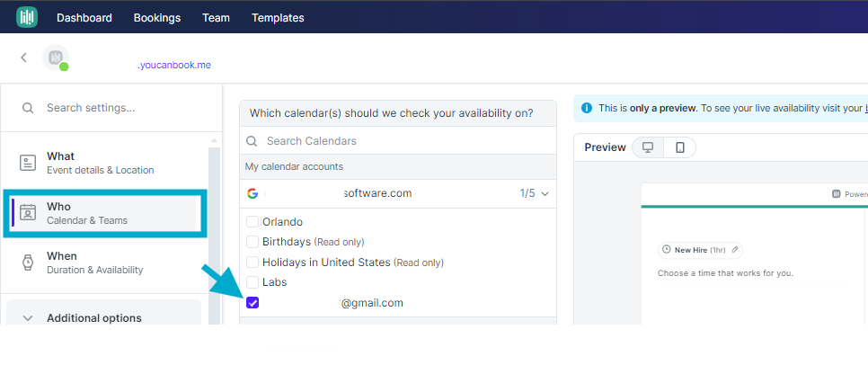Select When Duration & Availability settings

(x=104, y=263)
